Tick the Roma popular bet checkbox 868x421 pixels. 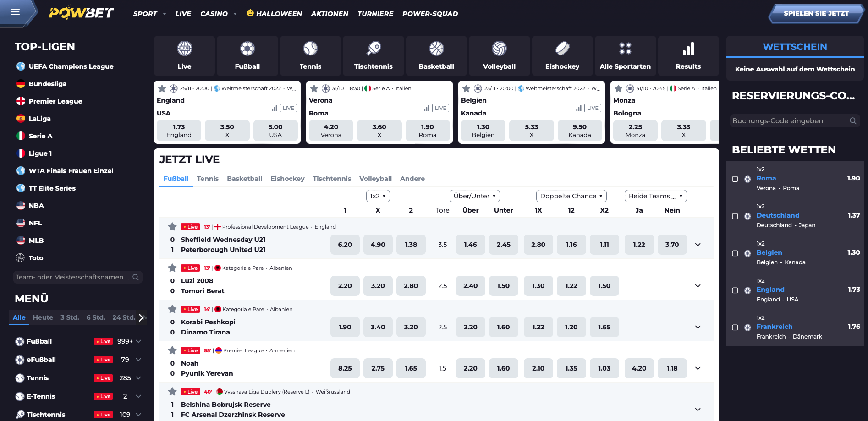click(735, 179)
